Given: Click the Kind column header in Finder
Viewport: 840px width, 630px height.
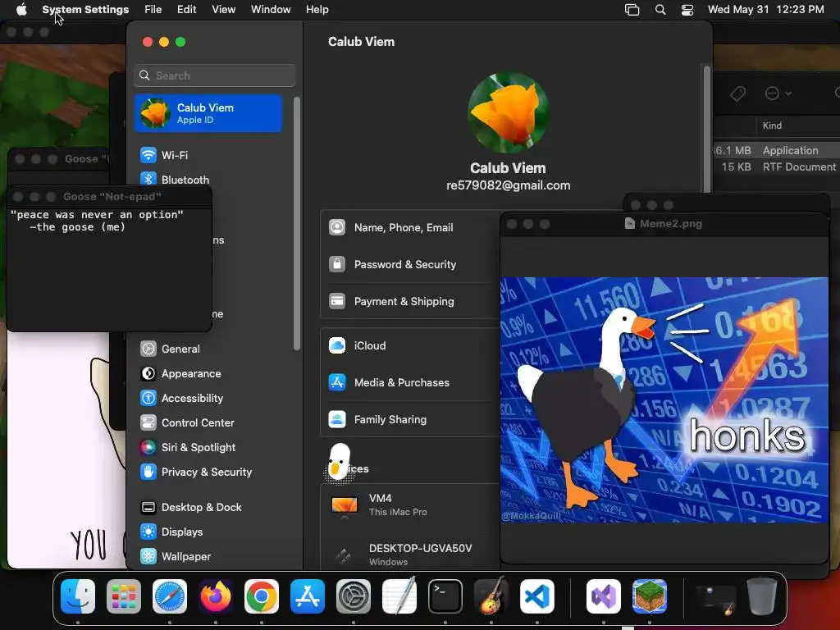Looking at the screenshot, I should (772, 126).
